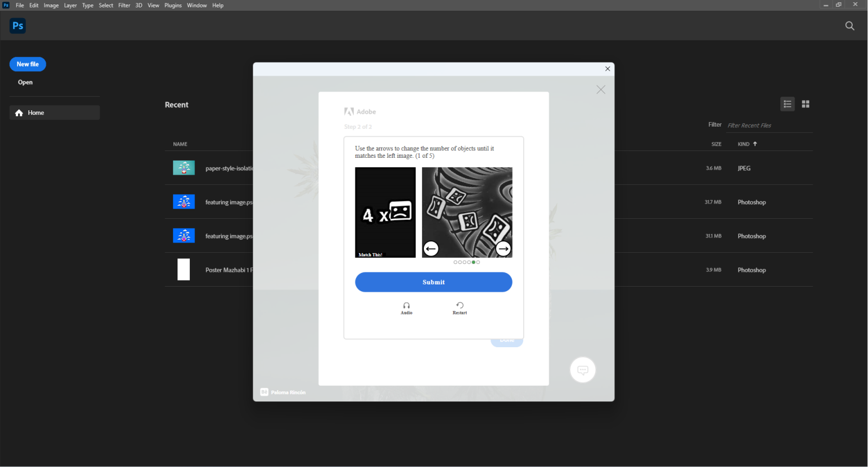Screen dimensions: 868x467
Task: Click the 3.9 MB size cell
Action: click(714, 270)
